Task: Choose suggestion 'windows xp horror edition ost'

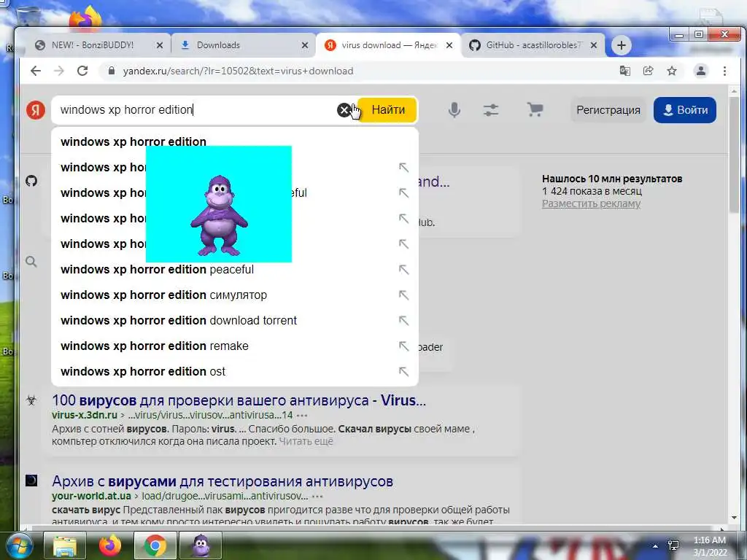Action: point(234,371)
